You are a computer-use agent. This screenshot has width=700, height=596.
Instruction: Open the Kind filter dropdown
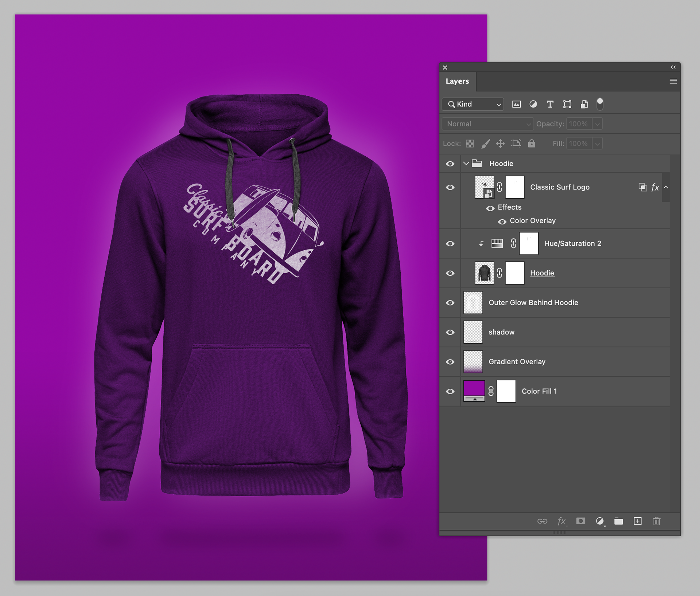473,105
